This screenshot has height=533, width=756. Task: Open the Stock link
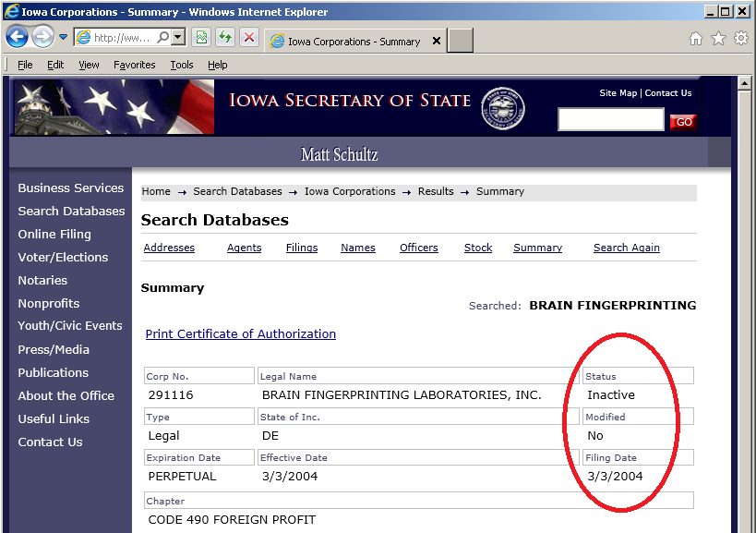point(478,248)
